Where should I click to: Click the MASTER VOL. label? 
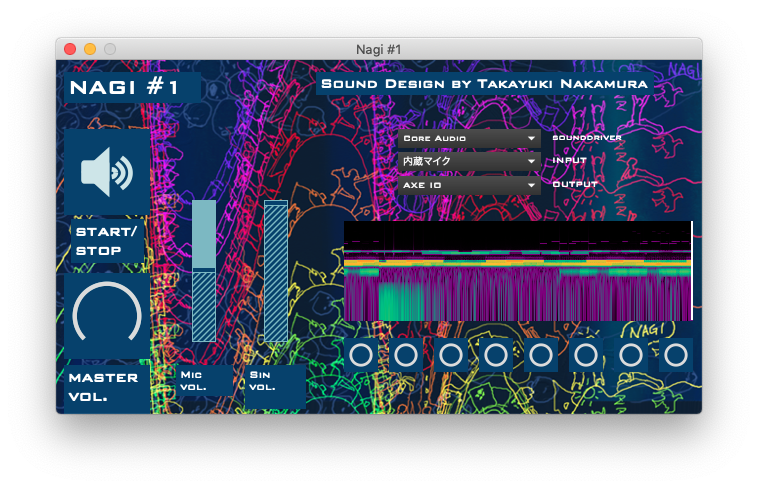tap(107, 387)
